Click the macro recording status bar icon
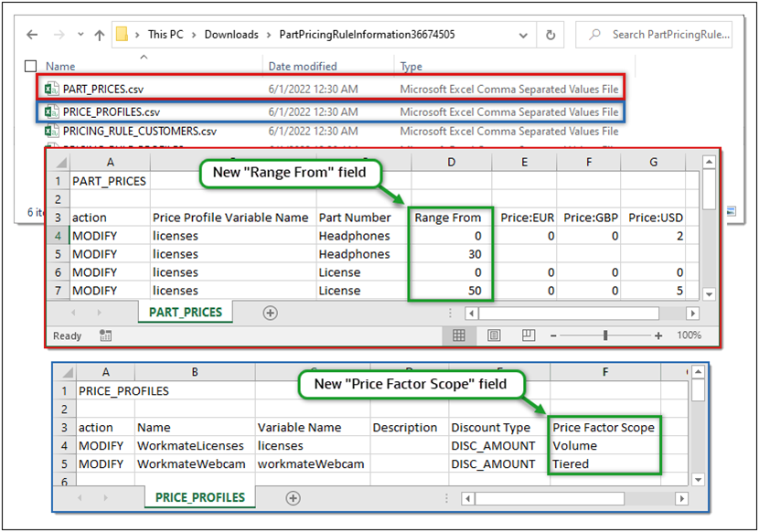The image size is (759, 532). point(105,335)
